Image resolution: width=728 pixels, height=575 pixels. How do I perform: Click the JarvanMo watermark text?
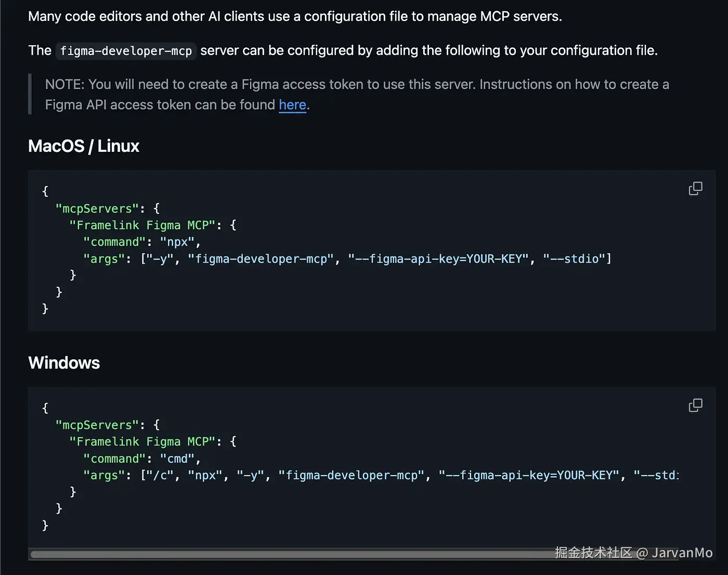[x=682, y=553]
